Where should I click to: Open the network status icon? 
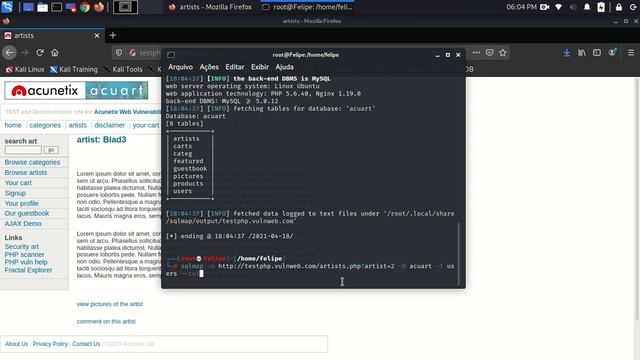pyautogui.click(x=558, y=7)
